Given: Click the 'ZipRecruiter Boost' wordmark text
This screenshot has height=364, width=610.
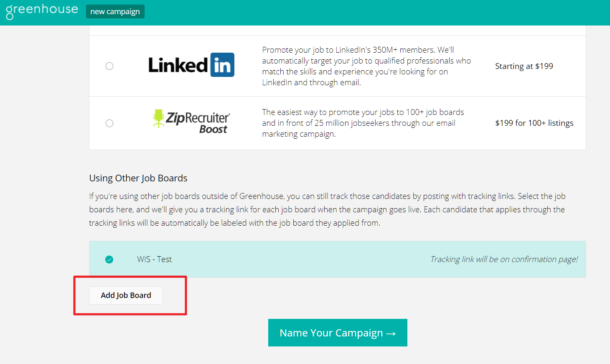Looking at the screenshot, I should pos(198,122).
